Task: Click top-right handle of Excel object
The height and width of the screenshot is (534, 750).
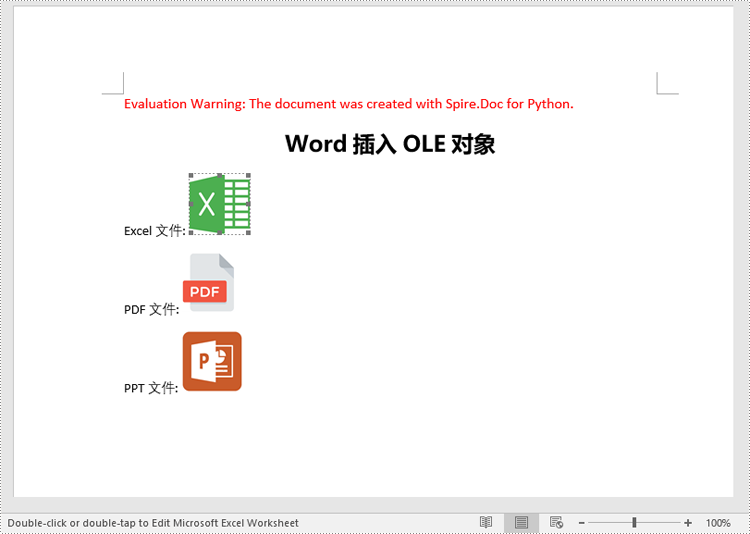Action: click(x=248, y=176)
